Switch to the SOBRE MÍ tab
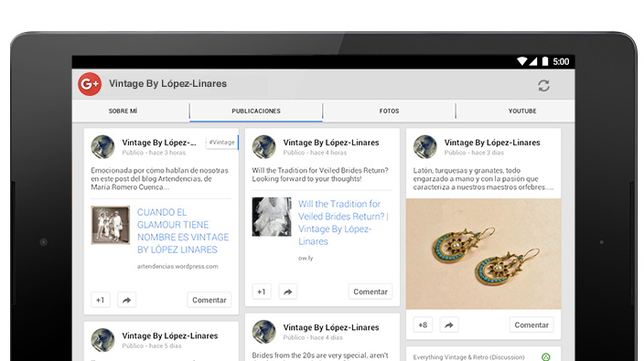Screen dimensions: 644x361 123,111
